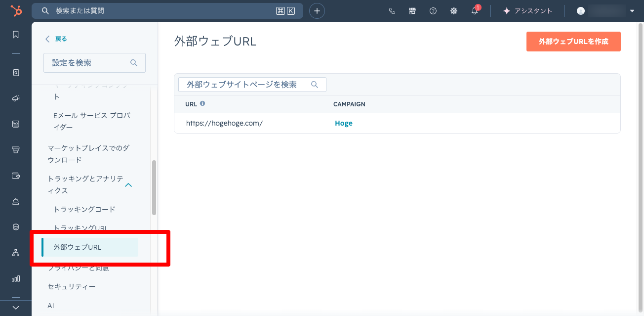Image resolution: width=644 pixels, height=316 pixels.
Task: Collapse トラッキングとアナリティクス section chevron
Action: pyautogui.click(x=128, y=185)
